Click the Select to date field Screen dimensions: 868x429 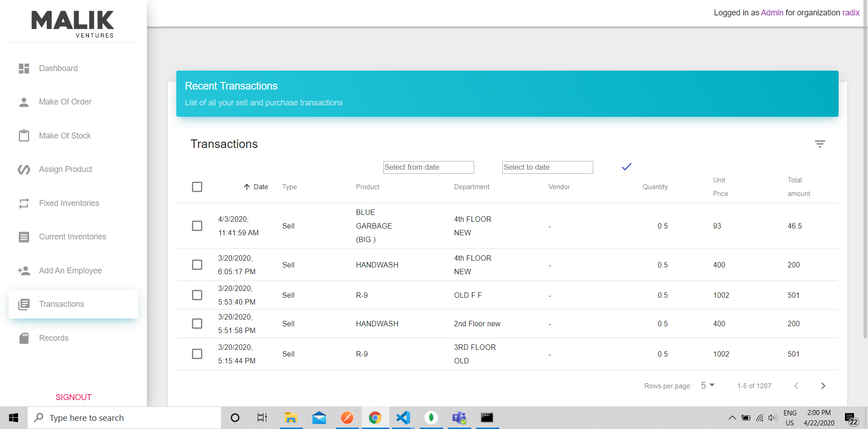click(547, 167)
